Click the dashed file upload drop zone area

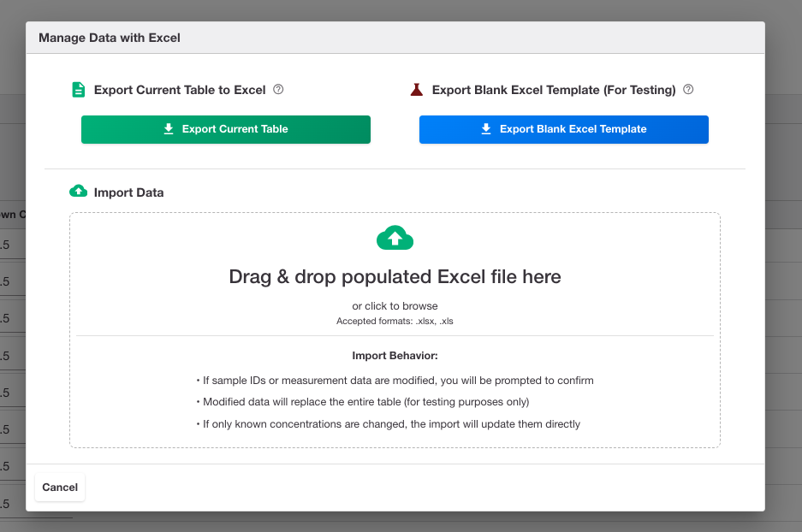pyautogui.click(x=395, y=330)
